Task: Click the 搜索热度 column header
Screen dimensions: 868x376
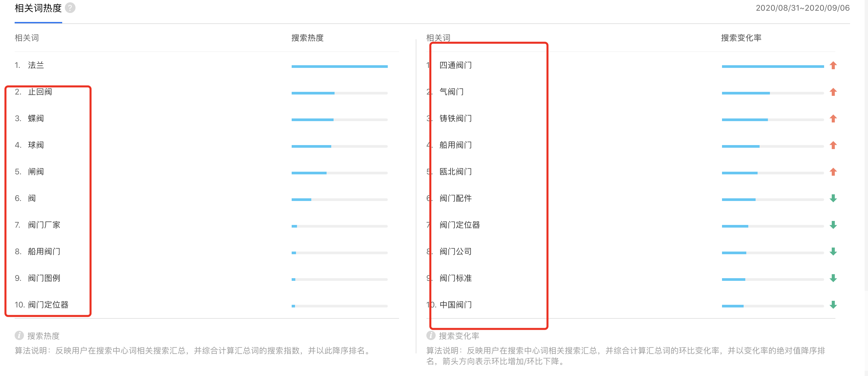Action: click(307, 38)
